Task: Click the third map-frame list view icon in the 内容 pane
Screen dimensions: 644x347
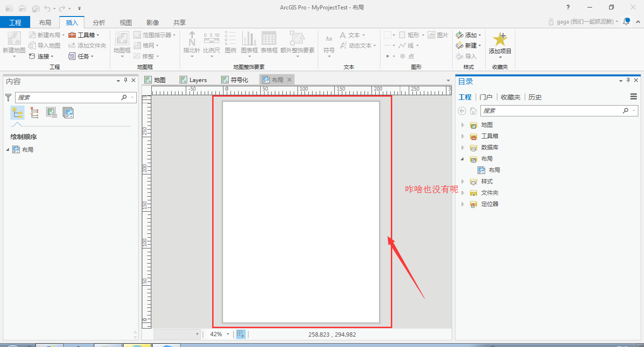Action: (51, 113)
